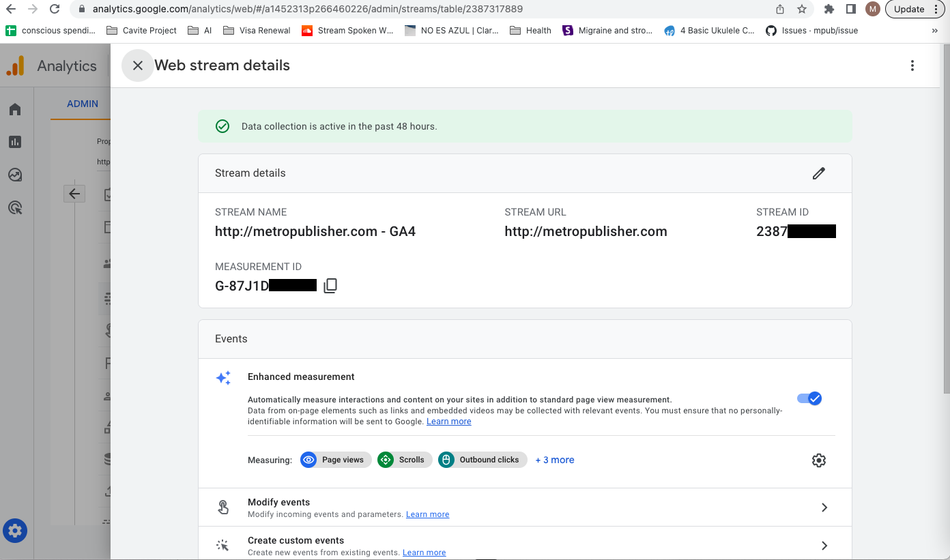
Task: Open the three-dot menu in stream details header
Action: (912, 65)
